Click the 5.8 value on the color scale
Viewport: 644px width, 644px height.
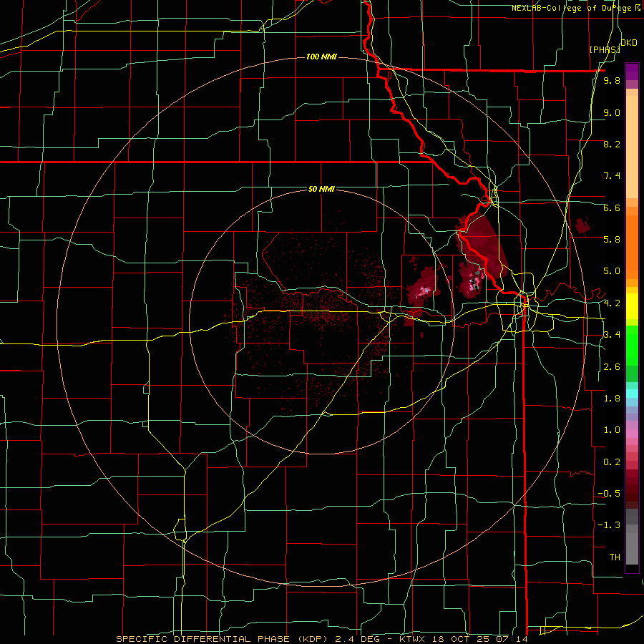point(612,239)
